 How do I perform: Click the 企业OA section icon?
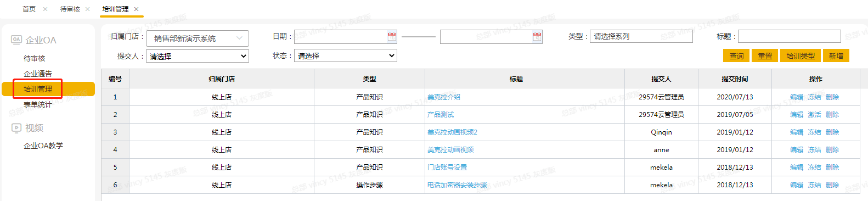(x=16, y=40)
